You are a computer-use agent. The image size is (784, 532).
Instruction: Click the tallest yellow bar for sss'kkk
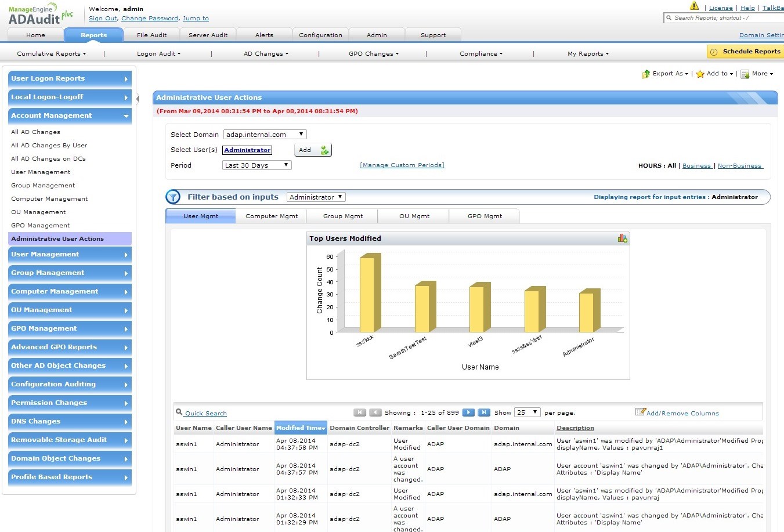(367, 294)
